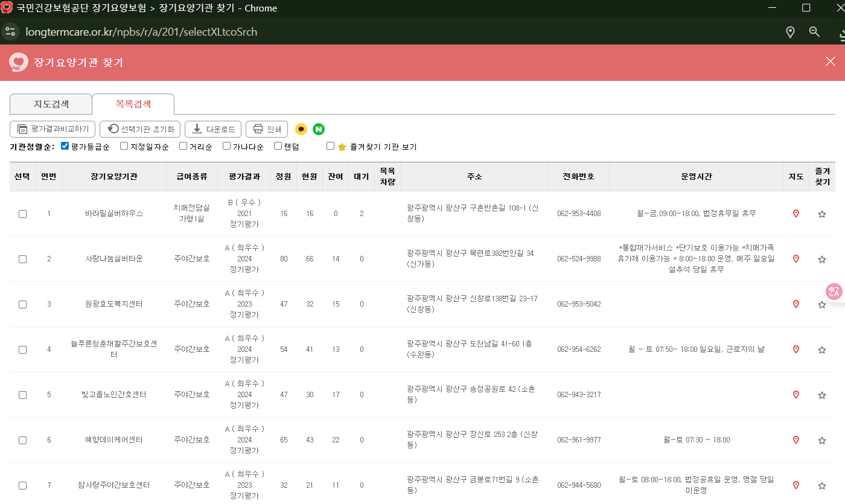Click hours text 월~토 07:30 ~ 18:00
The width and height of the screenshot is (845, 504).
(697, 440)
